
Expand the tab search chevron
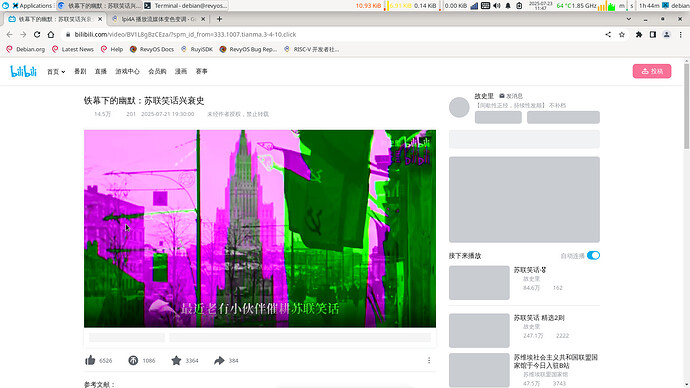click(x=628, y=19)
